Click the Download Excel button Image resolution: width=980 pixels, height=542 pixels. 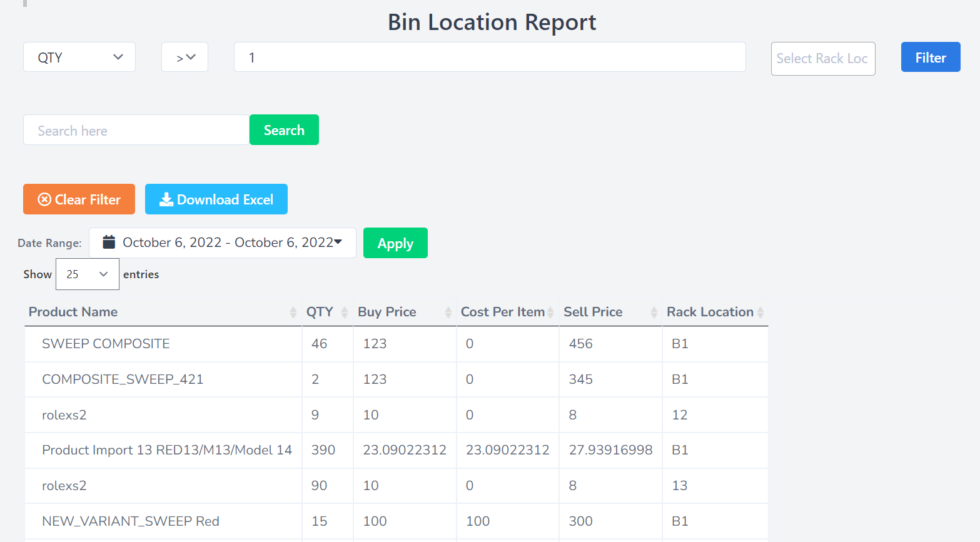(216, 199)
